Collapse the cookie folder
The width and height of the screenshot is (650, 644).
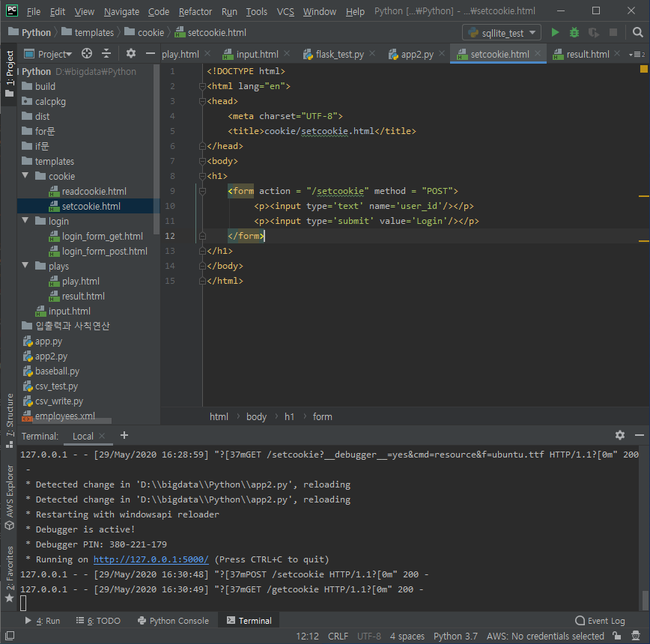pos(25,176)
